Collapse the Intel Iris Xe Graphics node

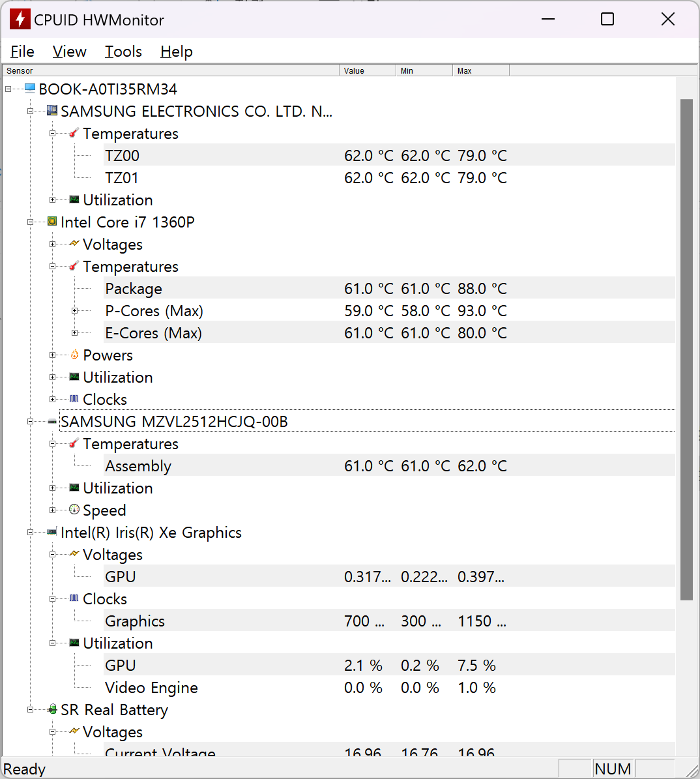[30, 532]
